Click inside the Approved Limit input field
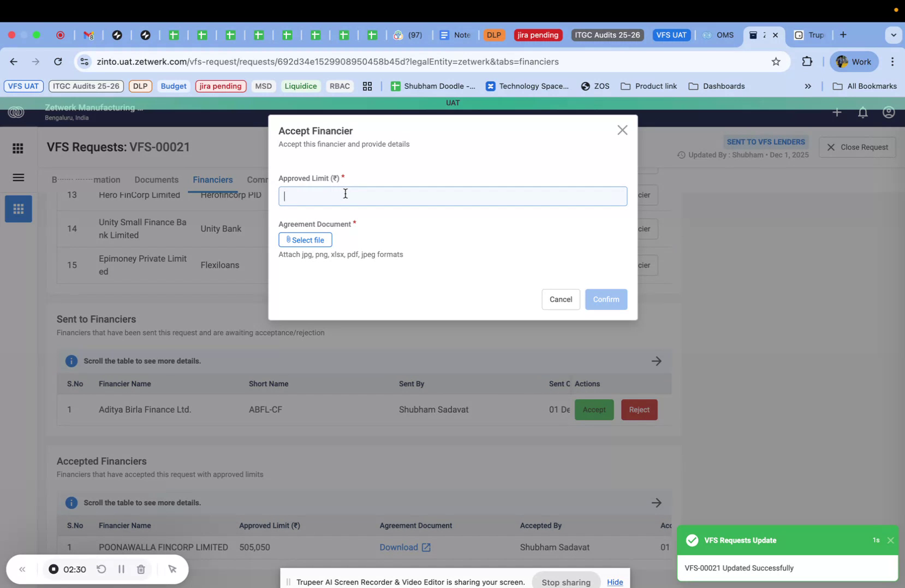The width and height of the screenshot is (905, 588). tap(452, 196)
